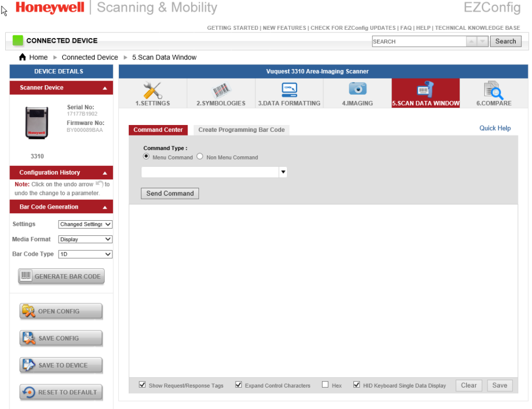This screenshot has width=532, height=409.
Task: Enable the Hex checkbox
Action: point(325,384)
